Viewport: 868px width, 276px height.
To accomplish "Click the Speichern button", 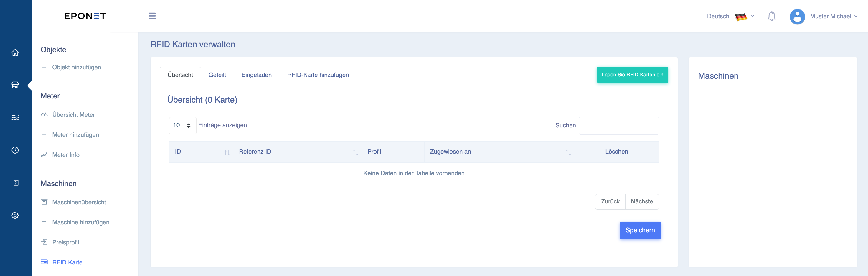I will pyautogui.click(x=640, y=230).
